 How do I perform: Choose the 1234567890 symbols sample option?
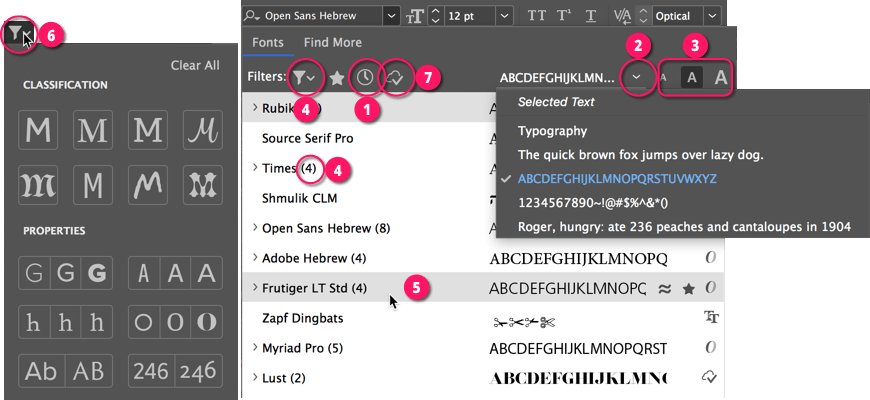[593, 203]
